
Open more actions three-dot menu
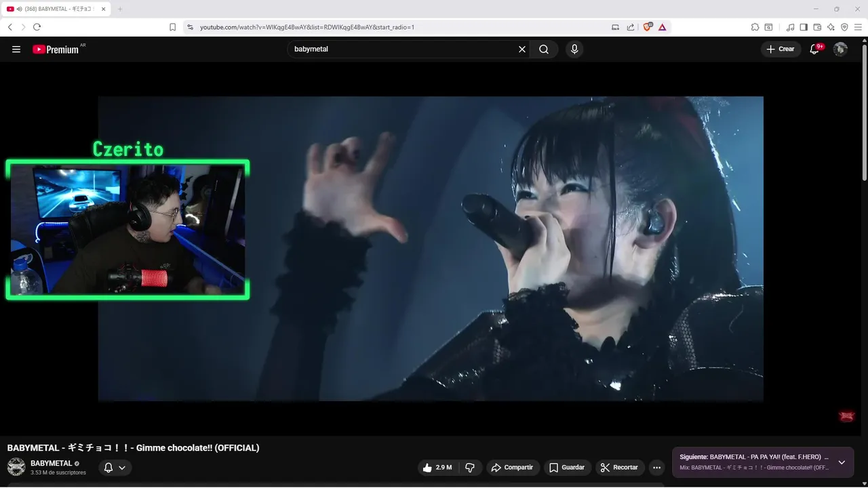point(656,468)
